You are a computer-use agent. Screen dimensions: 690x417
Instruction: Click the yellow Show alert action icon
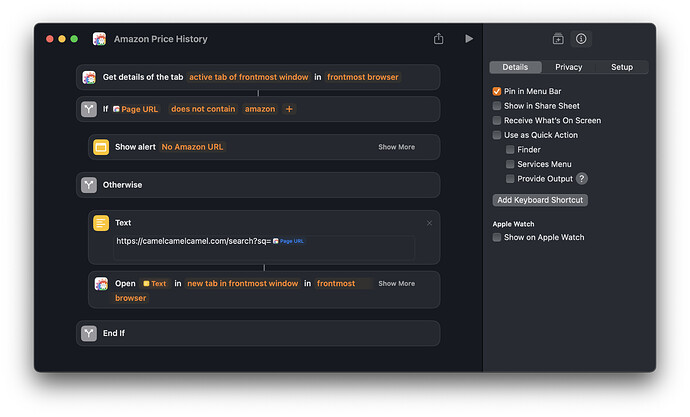tap(101, 147)
